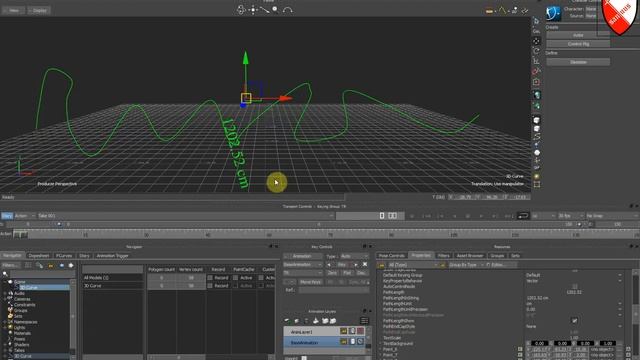Click the Skeleton button under Define
This screenshot has width=640, height=360.
(x=578, y=62)
